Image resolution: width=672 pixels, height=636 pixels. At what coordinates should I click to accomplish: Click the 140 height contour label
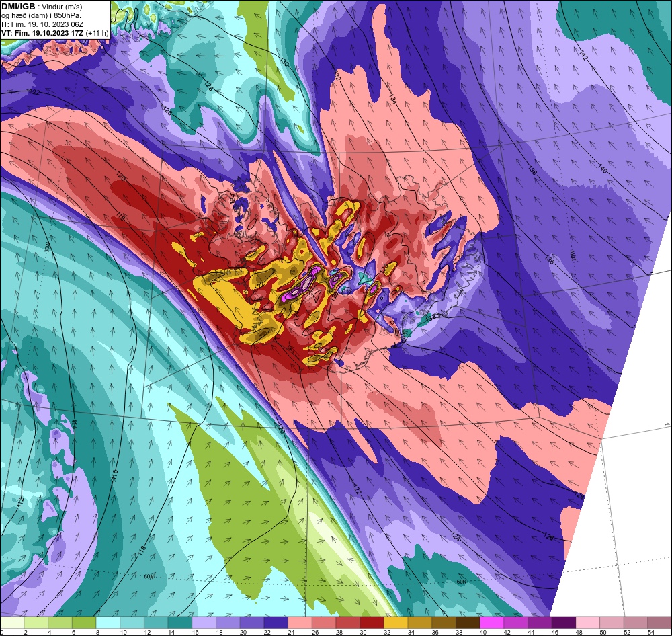coord(602,169)
